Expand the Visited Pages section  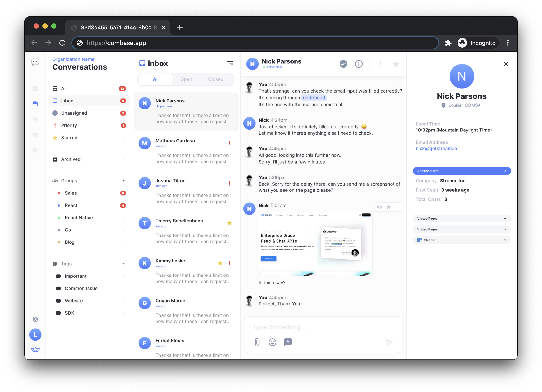tap(462, 218)
